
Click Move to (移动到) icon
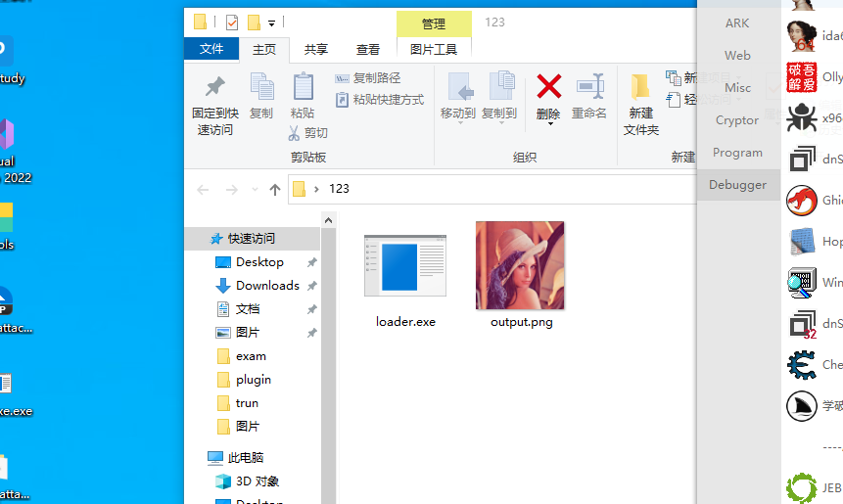coord(460,86)
